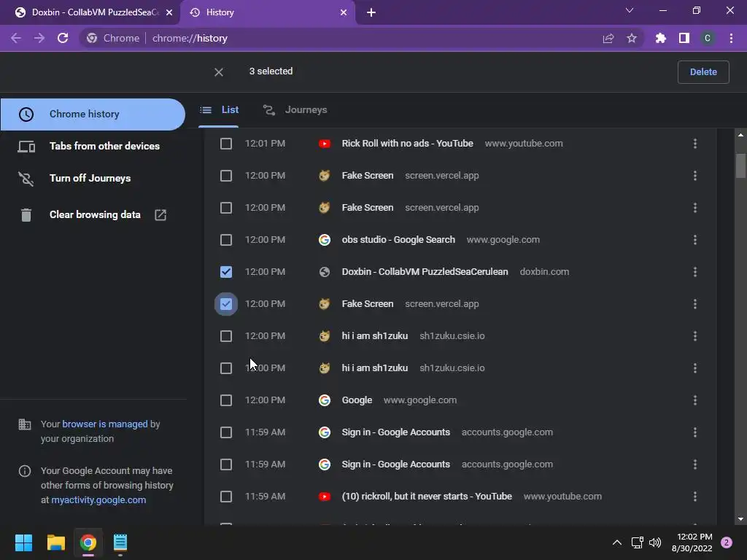Open the notification badge showing 2
747x560 pixels.
727,542
